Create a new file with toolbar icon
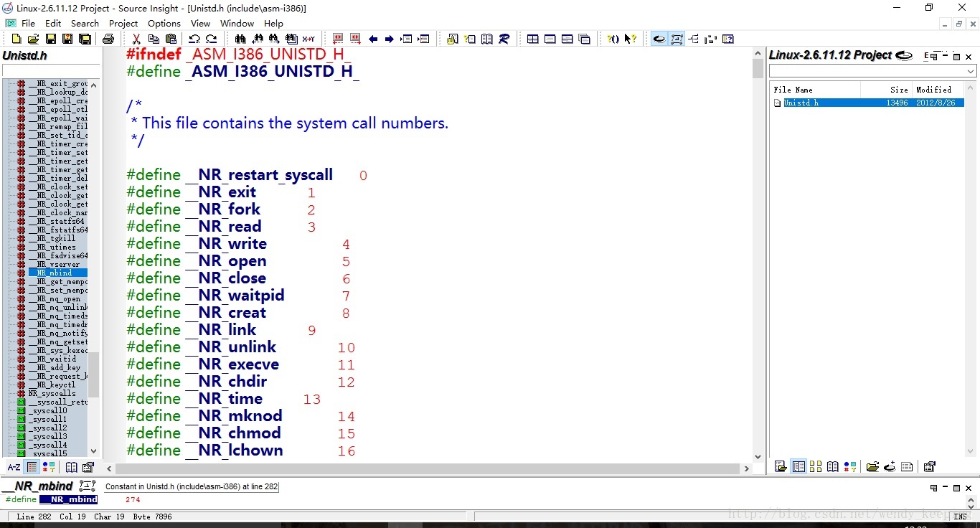 point(16,39)
